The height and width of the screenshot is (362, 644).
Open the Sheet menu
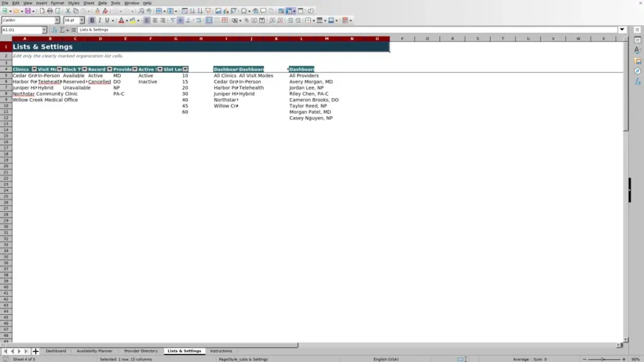[89, 3]
